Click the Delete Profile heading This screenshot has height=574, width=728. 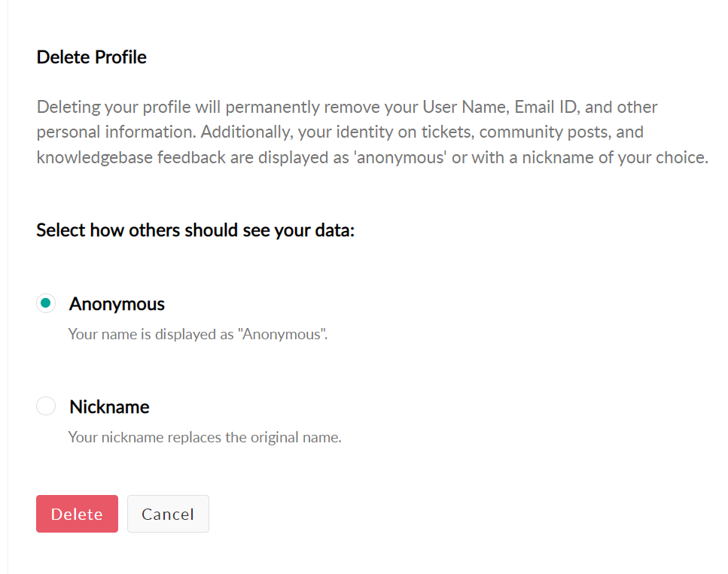click(x=91, y=57)
